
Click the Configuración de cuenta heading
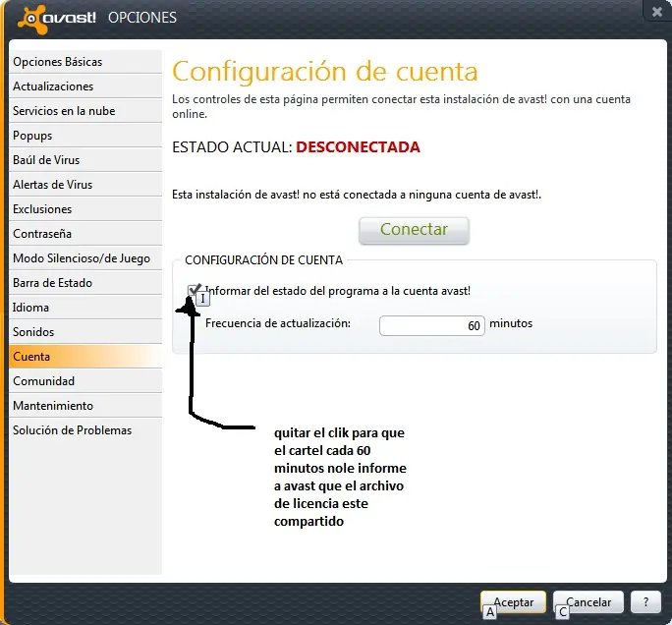[325, 72]
